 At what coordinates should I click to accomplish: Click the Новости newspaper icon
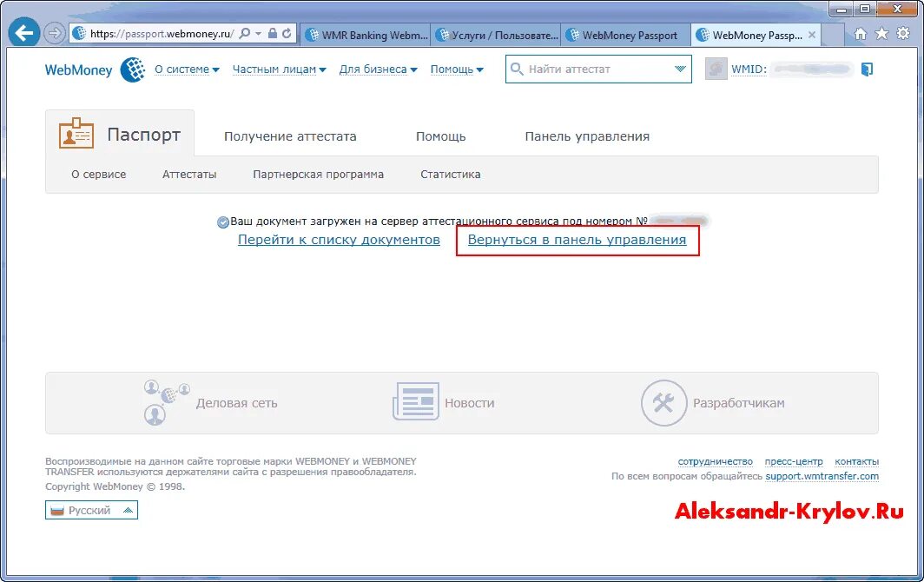click(x=416, y=401)
